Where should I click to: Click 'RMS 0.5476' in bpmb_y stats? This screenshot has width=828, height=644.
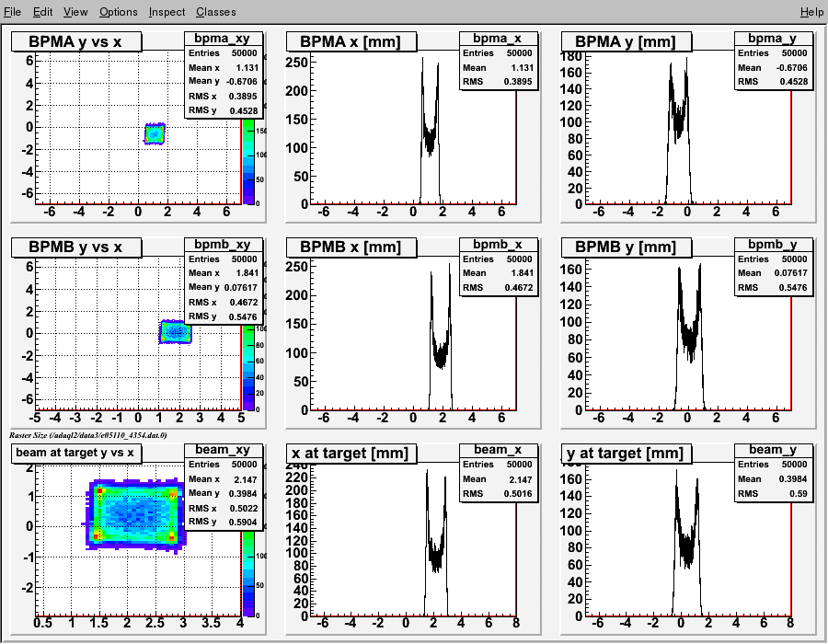(x=773, y=288)
